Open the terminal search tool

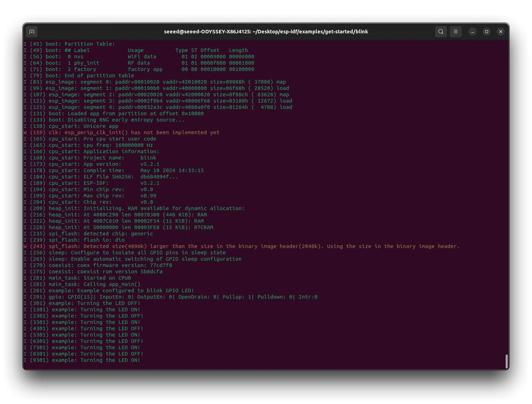point(441,32)
